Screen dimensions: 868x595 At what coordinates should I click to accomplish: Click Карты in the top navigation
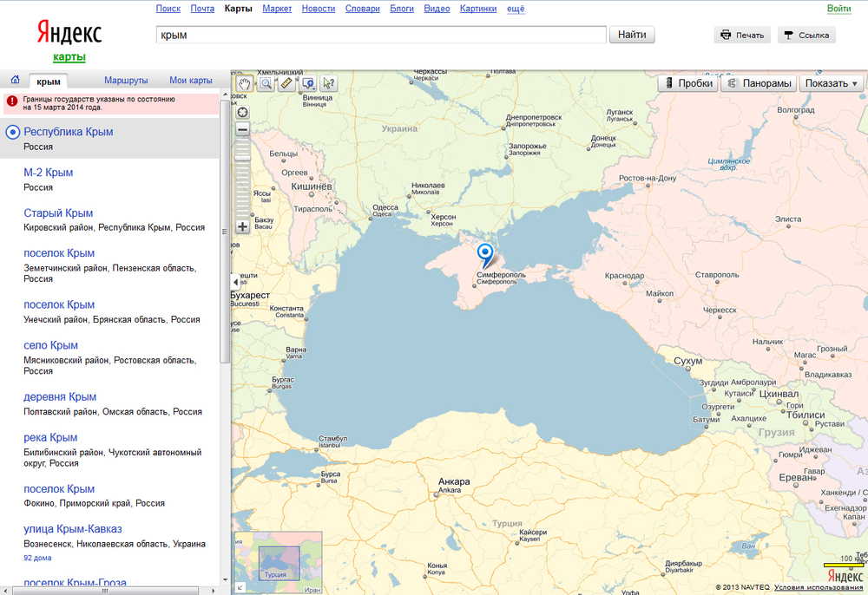pos(239,9)
